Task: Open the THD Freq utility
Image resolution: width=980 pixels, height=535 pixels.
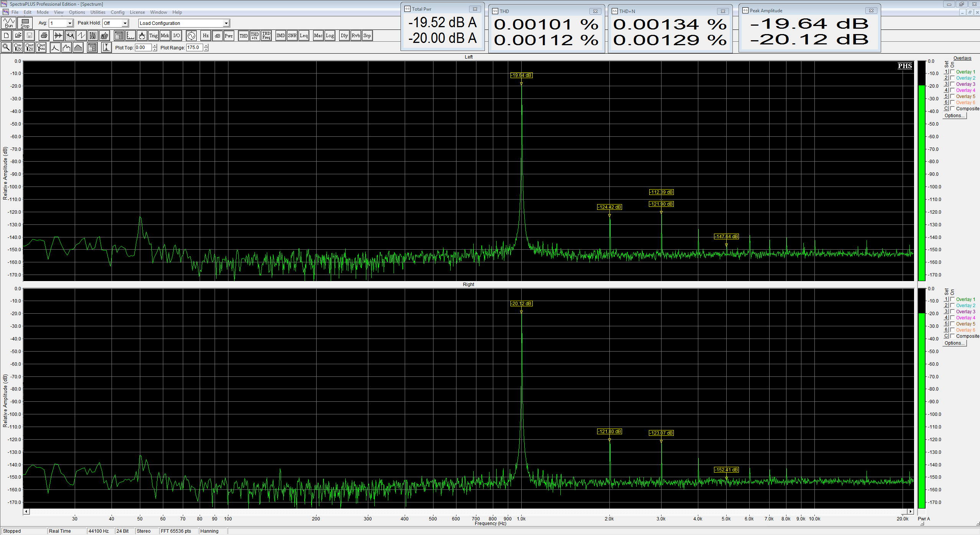Action: pos(266,36)
